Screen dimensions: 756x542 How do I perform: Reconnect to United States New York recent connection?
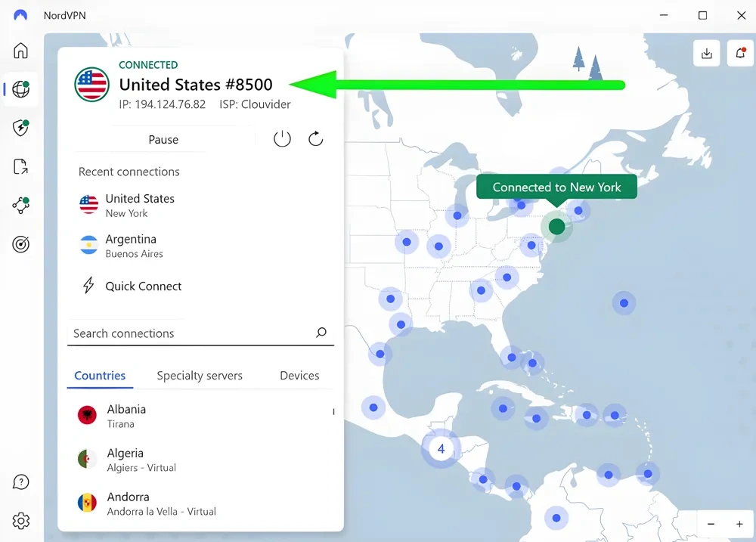click(200, 205)
